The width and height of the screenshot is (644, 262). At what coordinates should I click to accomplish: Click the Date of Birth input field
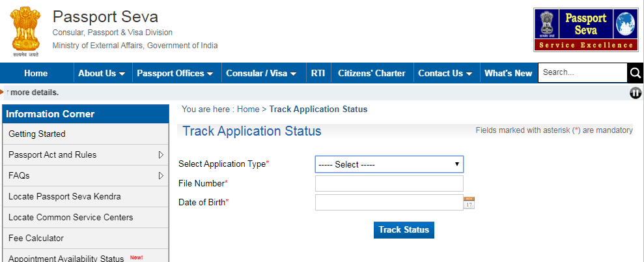coord(389,203)
